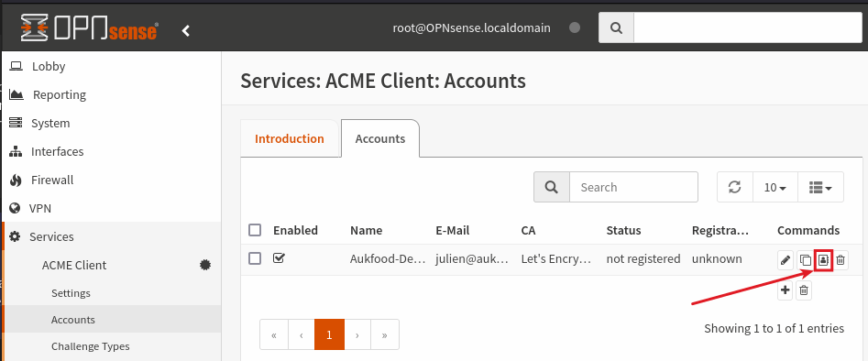Click the root@OPNsense.localdomain user label
Screen dimensions: 868x361
pyautogui.click(x=472, y=27)
